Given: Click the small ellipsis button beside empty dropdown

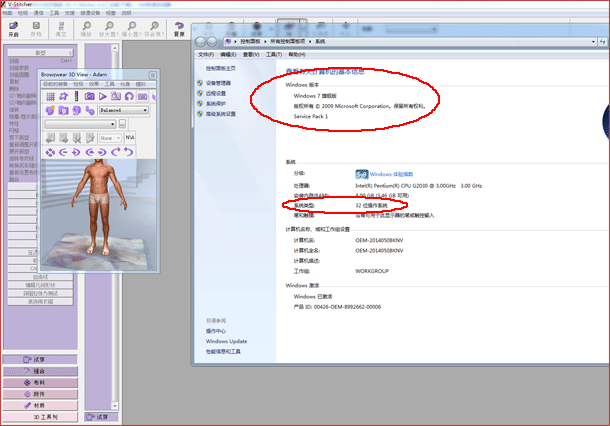Looking at the screenshot, I should pos(122,124).
